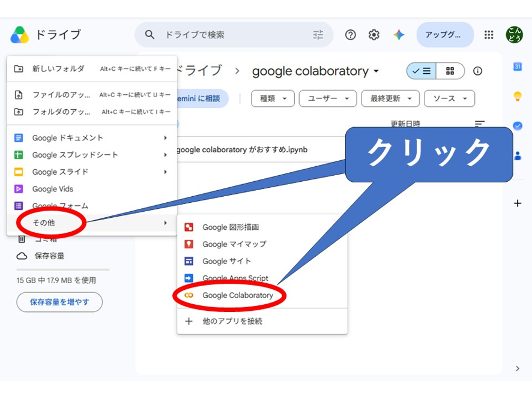Click the Google スプレッドシート green icon
Viewport: 532px width, 399px height.
(x=19, y=155)
